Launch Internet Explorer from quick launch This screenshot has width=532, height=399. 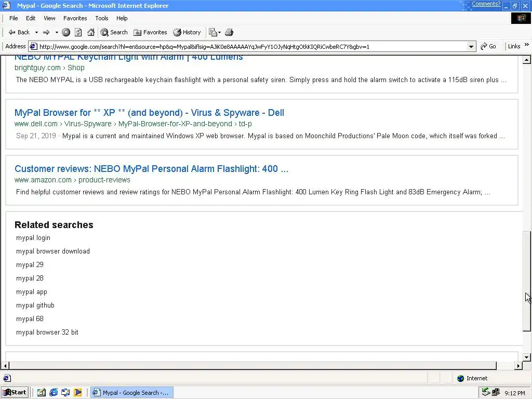click(54, 393)
